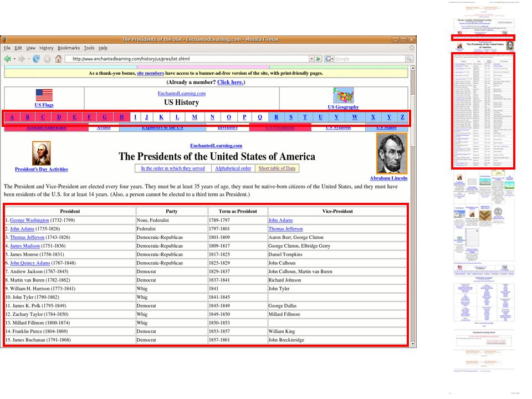
Task: Open John Adams link in President column
Action: point(22,229)
